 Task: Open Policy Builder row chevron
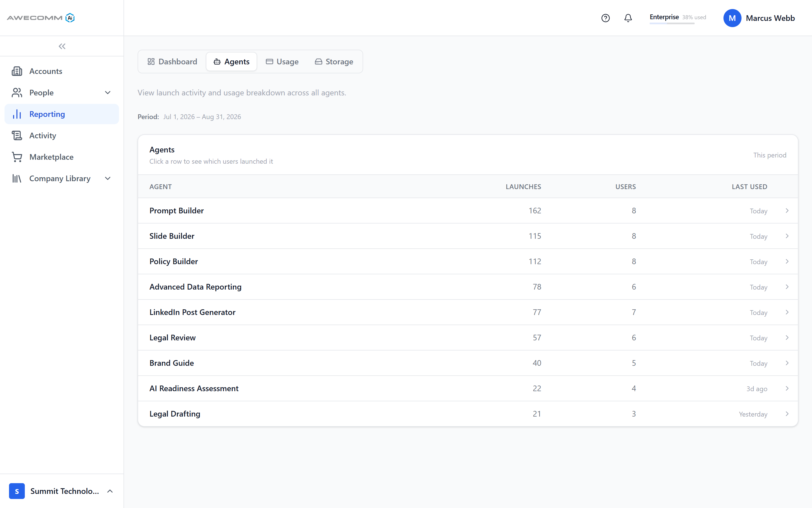787,261
